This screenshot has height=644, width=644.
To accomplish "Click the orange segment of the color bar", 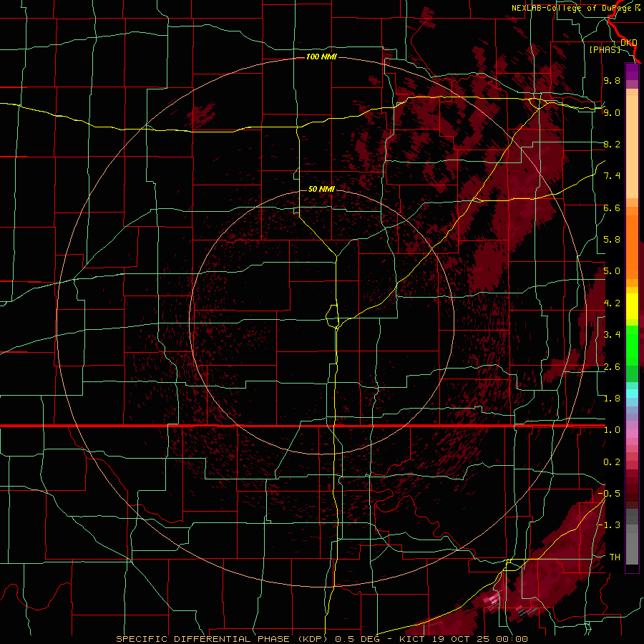I will (x=632, y=248).
